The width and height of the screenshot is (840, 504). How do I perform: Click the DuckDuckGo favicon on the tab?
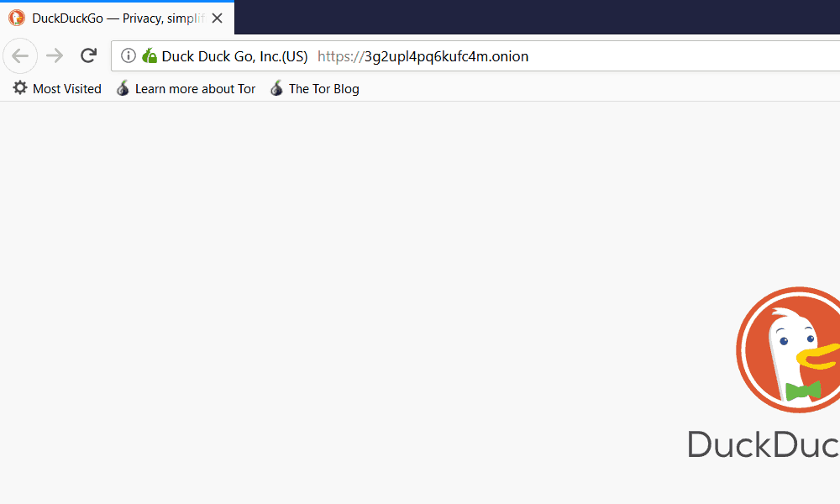tap(17, 18)
